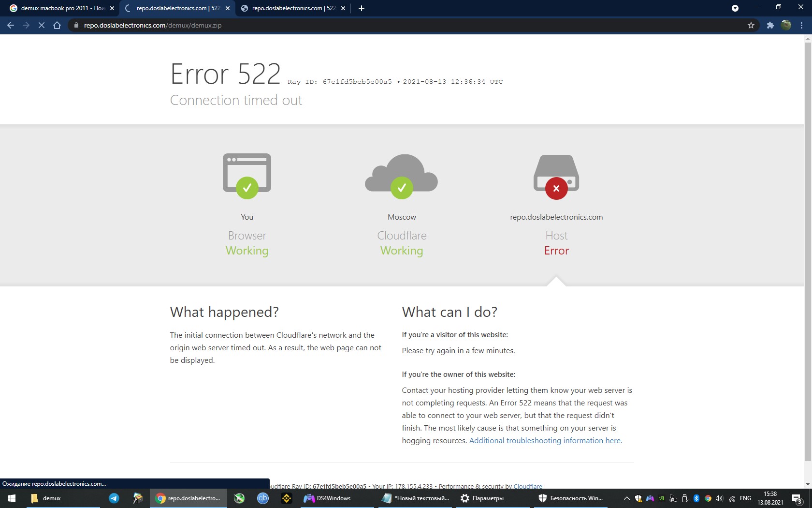
Task: Open the Параметры settings taskbar window
Action: (492, 498)
